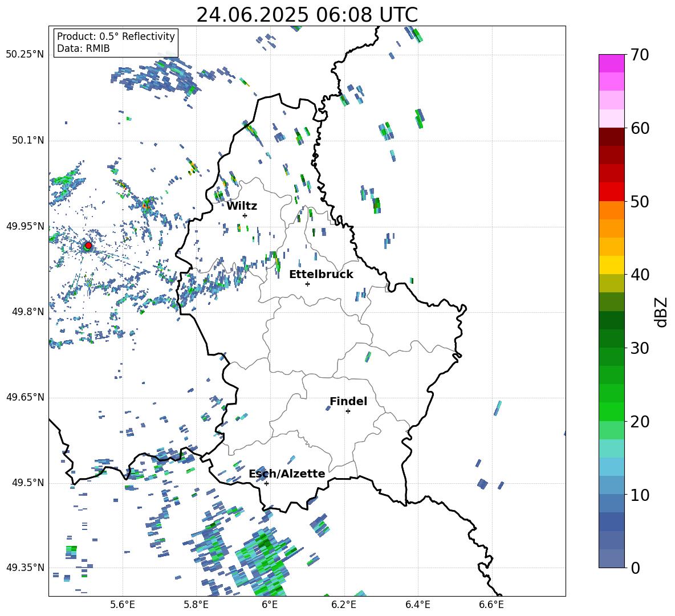Click the Findel station cross marker
675x616 pixels.
(348, 411)
